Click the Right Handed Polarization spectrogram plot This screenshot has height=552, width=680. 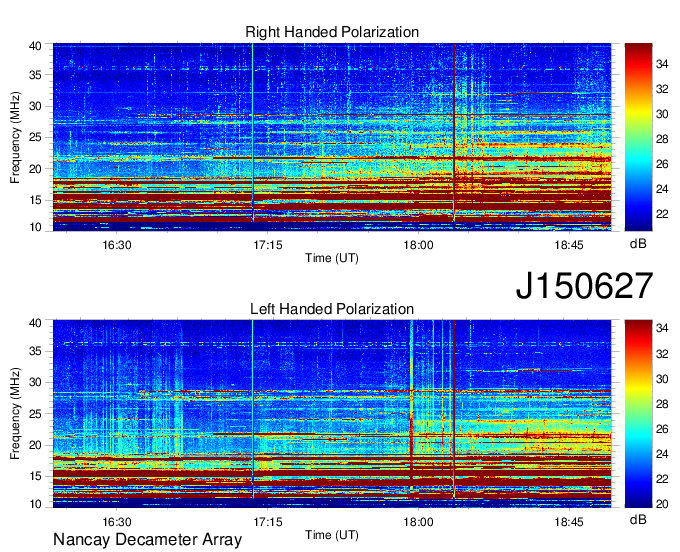[x=332, y=137]
